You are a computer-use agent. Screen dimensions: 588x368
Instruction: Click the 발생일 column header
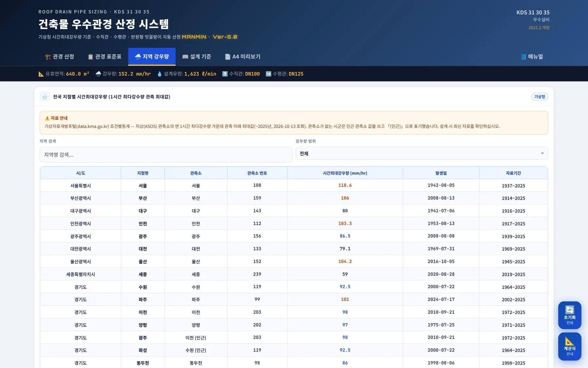441,173
